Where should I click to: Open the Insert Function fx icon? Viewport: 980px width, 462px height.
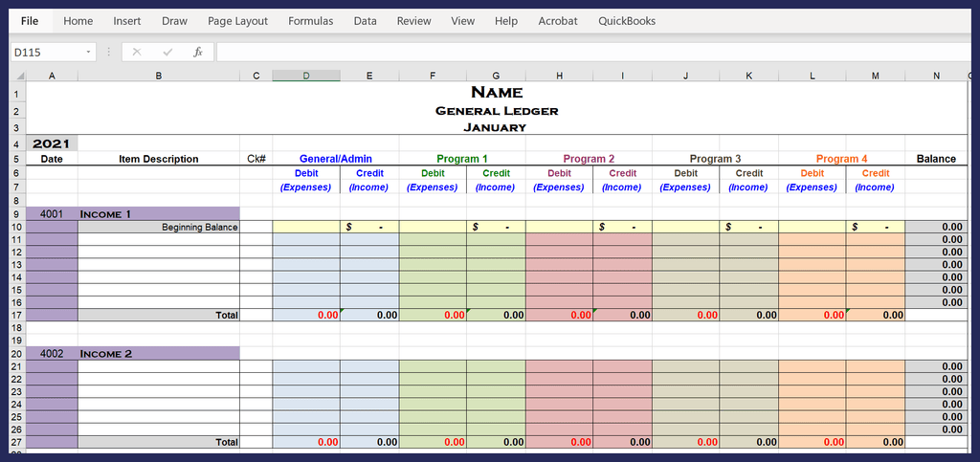[x=198, y=52]
